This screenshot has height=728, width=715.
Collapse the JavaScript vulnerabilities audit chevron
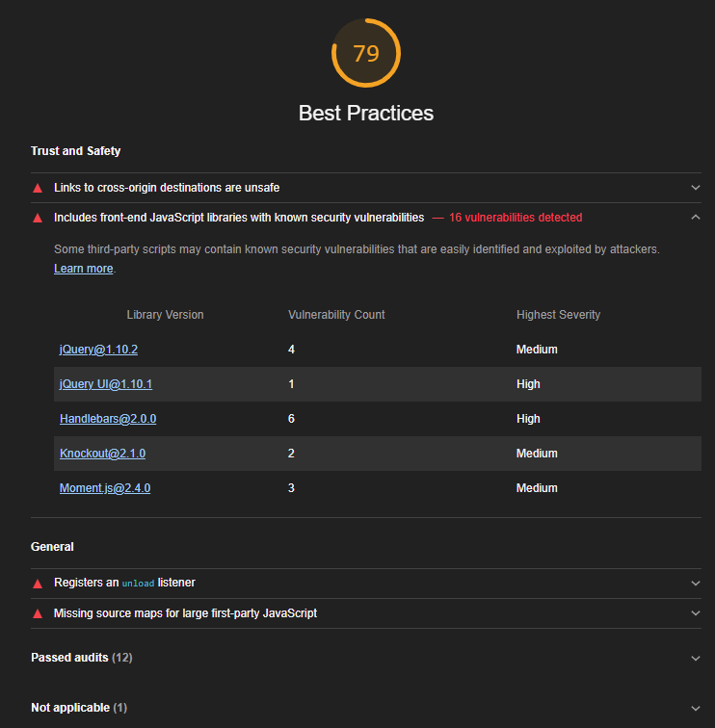pos(695,218)
